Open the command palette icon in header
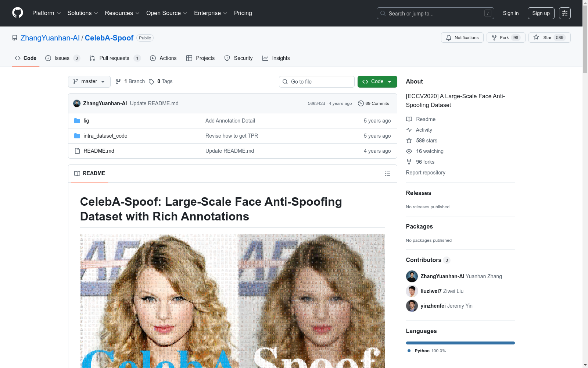Viewport: 588px width, 368px height. (x=564, y=13)
